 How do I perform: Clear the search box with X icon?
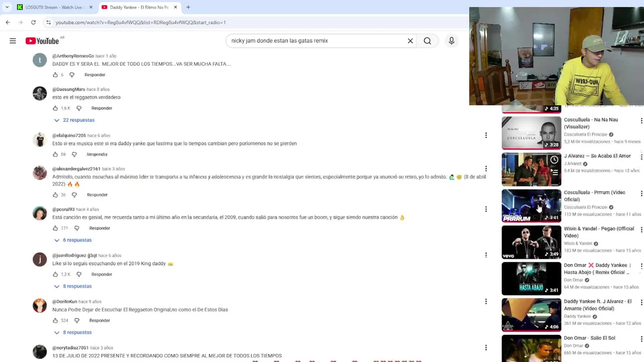[x=410, y=41]
